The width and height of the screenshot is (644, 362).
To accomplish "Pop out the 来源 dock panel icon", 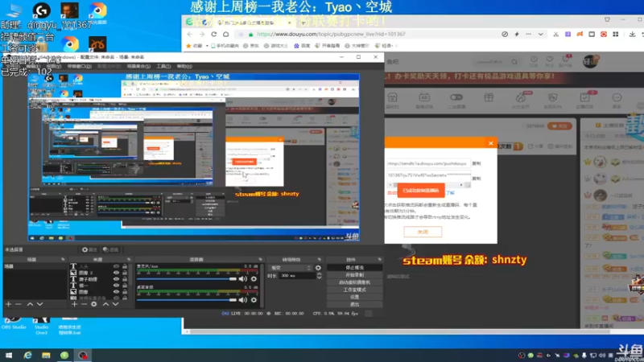I will [129, 259].
